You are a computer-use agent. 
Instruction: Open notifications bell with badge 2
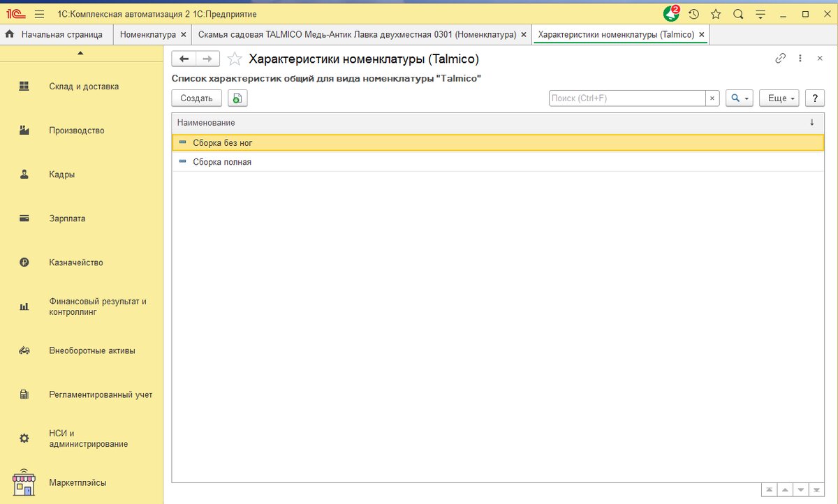click(x=671, y=13)
